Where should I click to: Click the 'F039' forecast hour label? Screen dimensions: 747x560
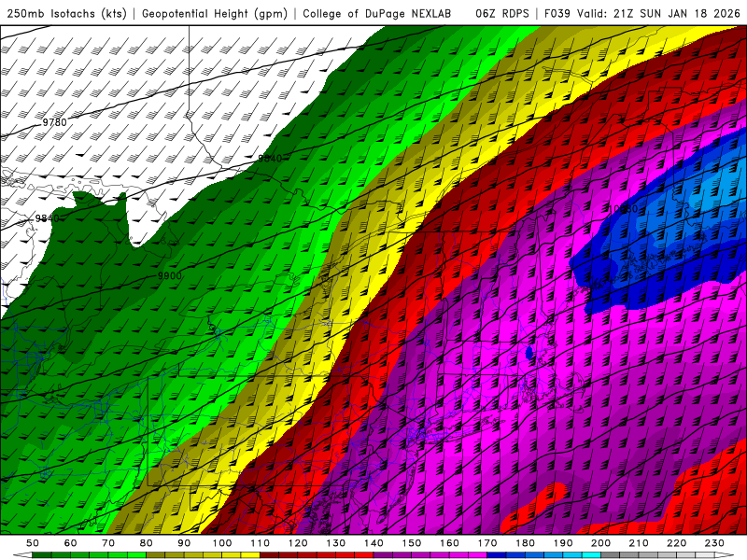click(557, 13)
